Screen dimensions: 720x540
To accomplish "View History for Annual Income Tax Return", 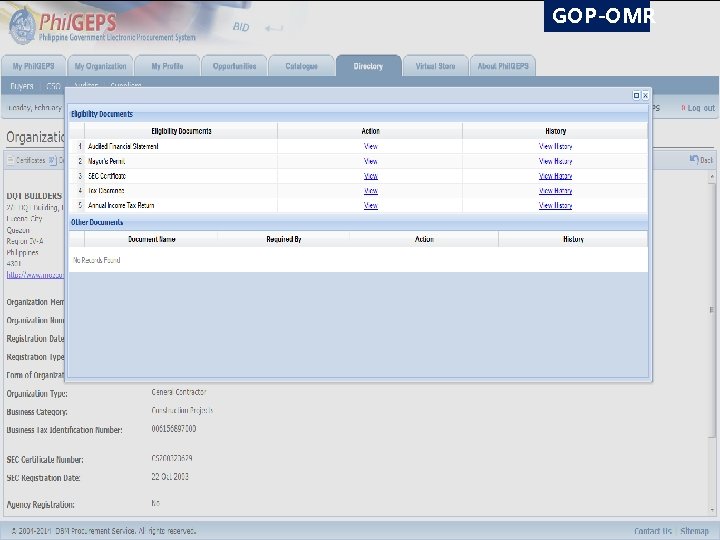I will [x=555, y=205].
